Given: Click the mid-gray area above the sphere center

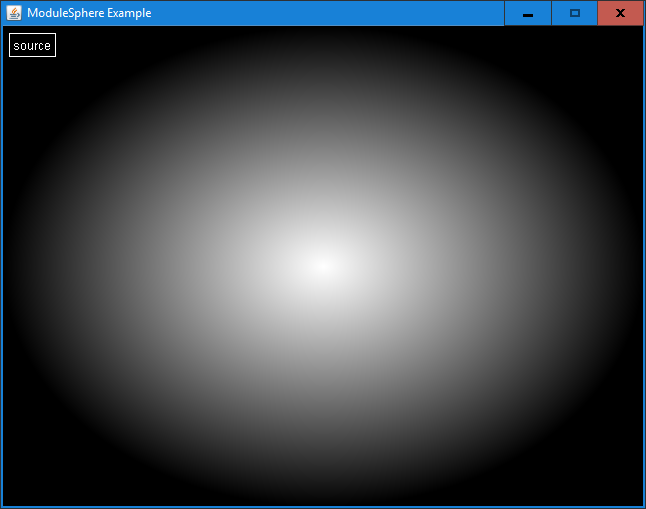Looking at the screenshot, I should (322, 140).
